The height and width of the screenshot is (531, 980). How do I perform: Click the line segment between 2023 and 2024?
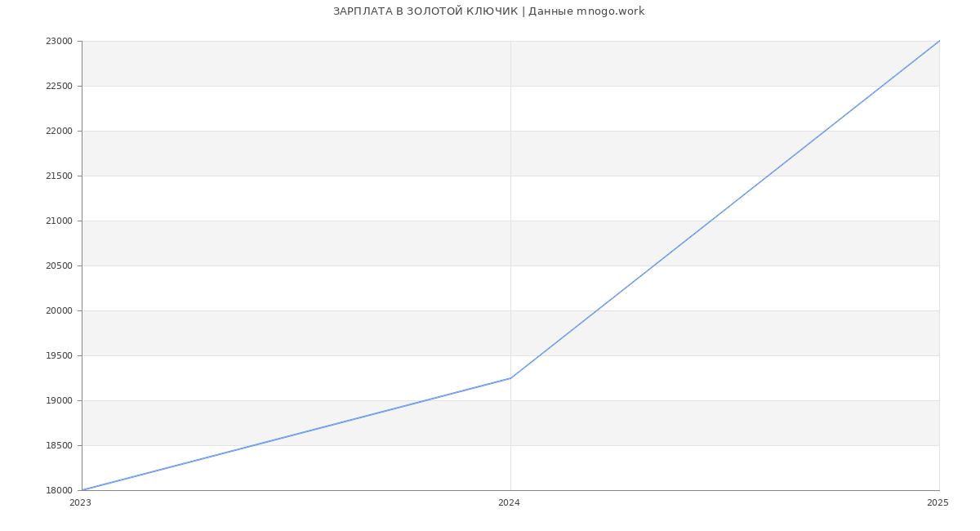click(x=296, y=434)
